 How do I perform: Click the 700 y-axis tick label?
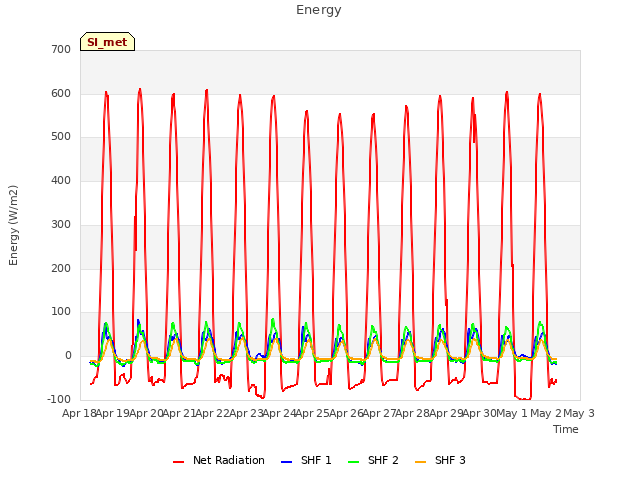[61, 49]
